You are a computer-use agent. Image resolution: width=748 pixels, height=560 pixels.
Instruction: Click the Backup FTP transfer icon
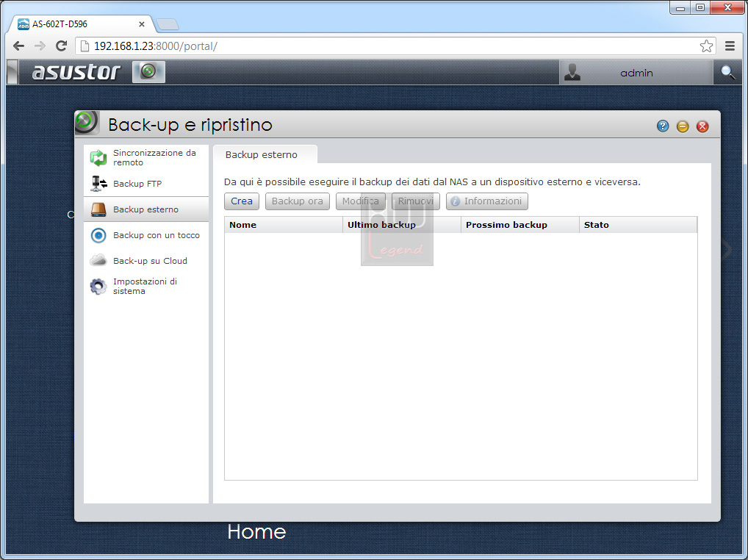[x=98, y=184]
